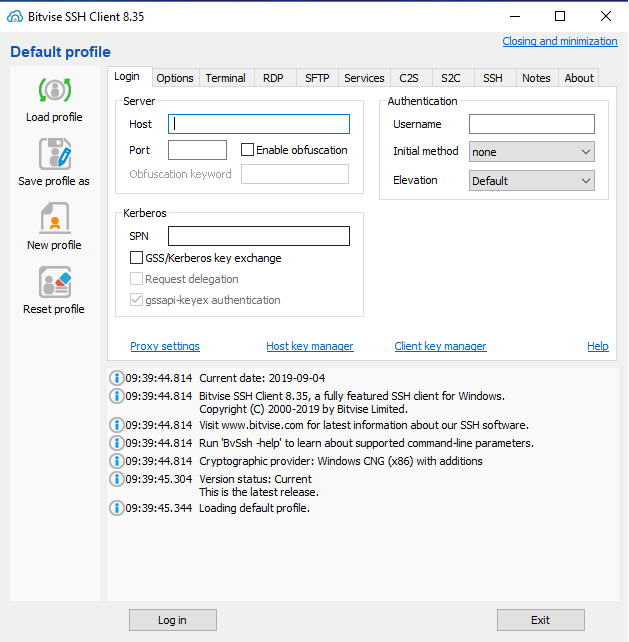Click the SPN input field

tap(259, 236)
